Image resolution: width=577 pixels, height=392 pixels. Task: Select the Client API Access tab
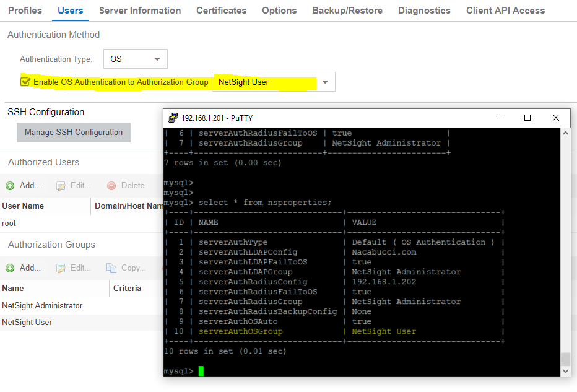coord(506,11)
